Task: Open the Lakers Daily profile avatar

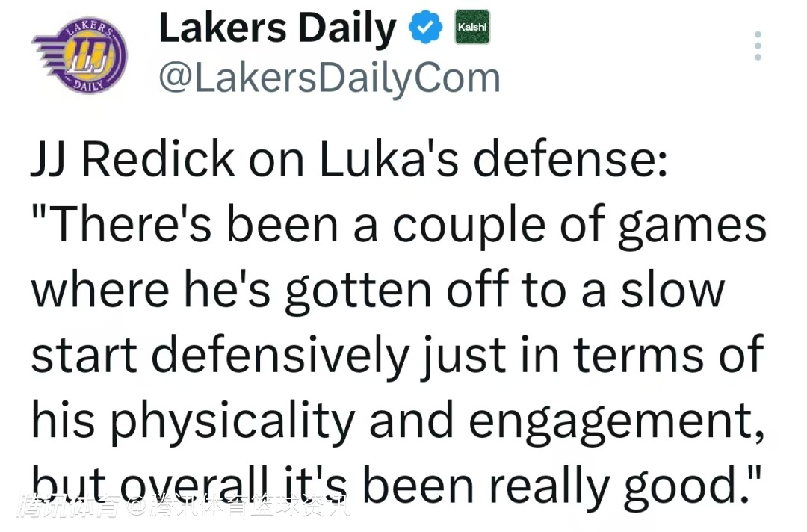Action: pyautogui.click(x=79, y=60)
